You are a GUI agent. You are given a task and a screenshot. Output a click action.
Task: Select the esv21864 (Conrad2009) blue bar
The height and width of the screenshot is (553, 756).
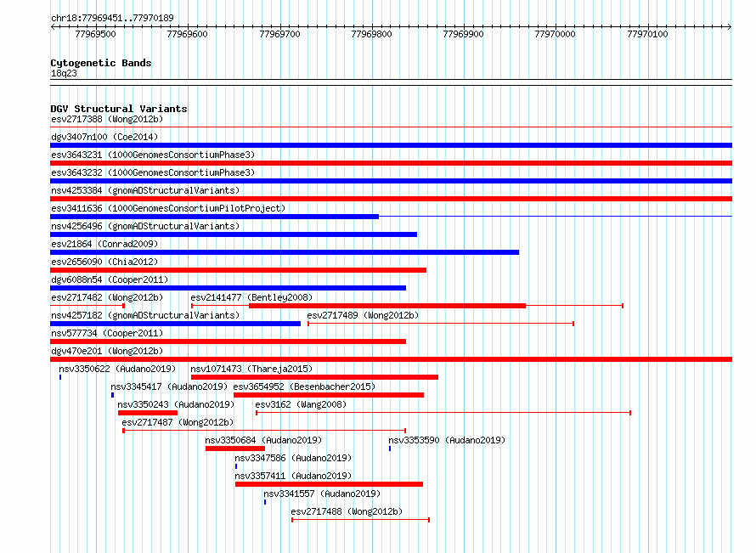tap(285, 252)
